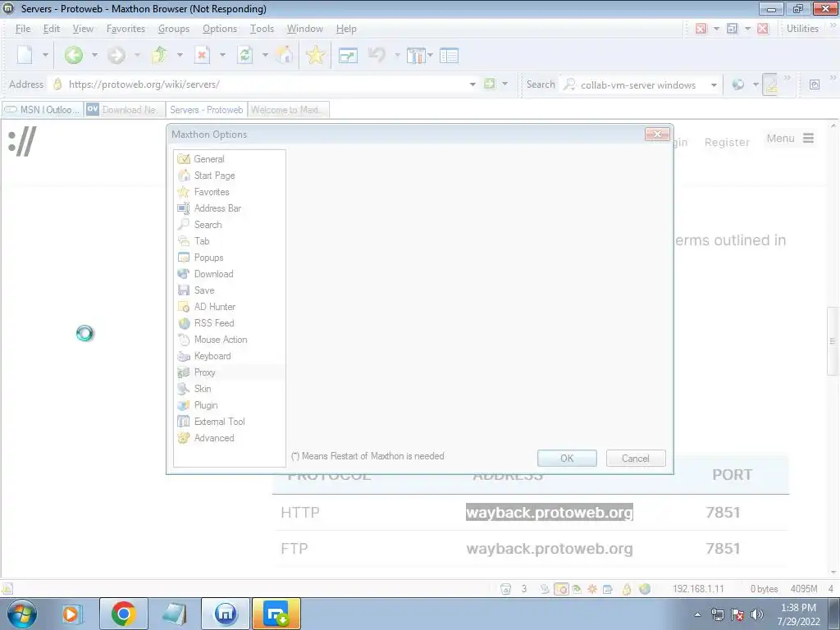Click the Favorites star toolbar icon
840x630 pixels.
coord(316,55)
